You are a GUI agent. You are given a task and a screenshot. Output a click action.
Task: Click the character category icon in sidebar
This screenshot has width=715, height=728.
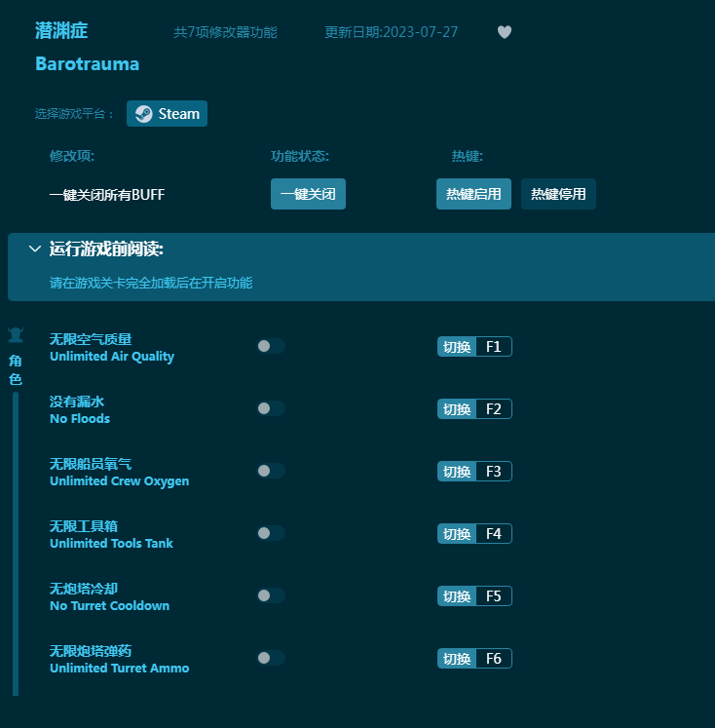pos(16,334)
